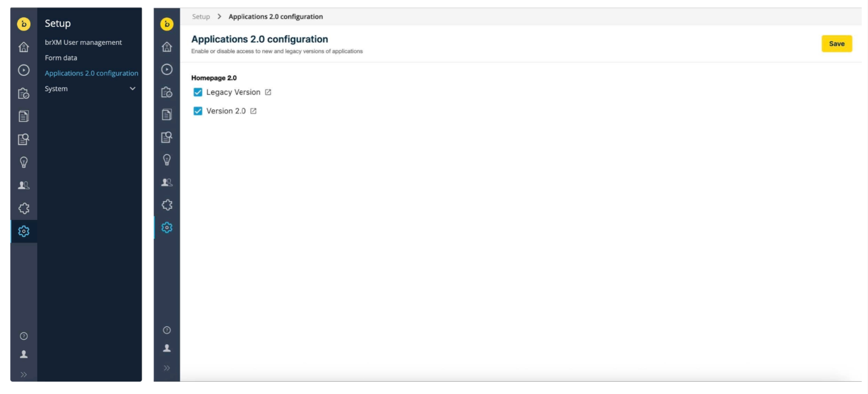868x394 pixels.
Task: Go to Setup via the breadcrumb link
Action: (x=201, y=17)
